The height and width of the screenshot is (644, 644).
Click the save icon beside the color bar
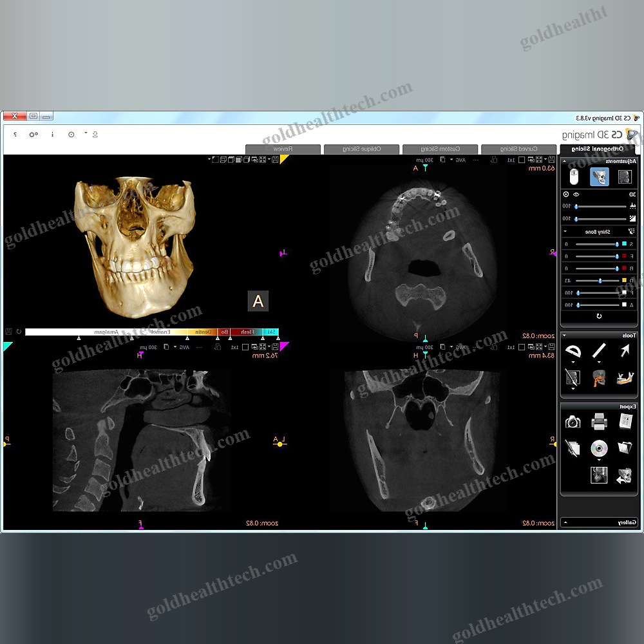click(x=8, y=331)
